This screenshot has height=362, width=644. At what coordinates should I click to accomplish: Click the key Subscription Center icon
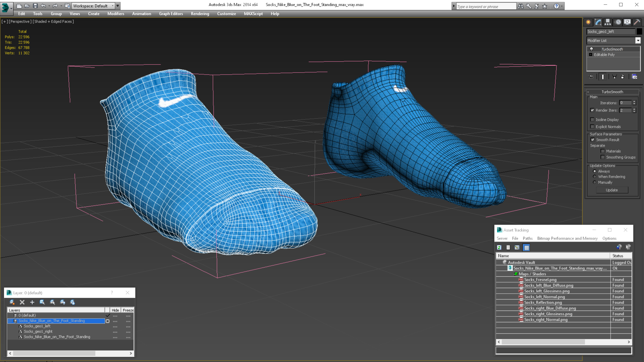coord(529,6)
